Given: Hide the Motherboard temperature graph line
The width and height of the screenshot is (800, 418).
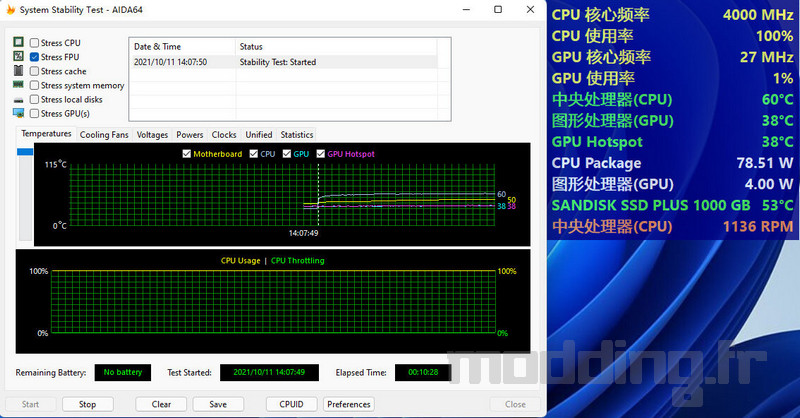Looking at the screenshot, I should click(x=187, y=154).
